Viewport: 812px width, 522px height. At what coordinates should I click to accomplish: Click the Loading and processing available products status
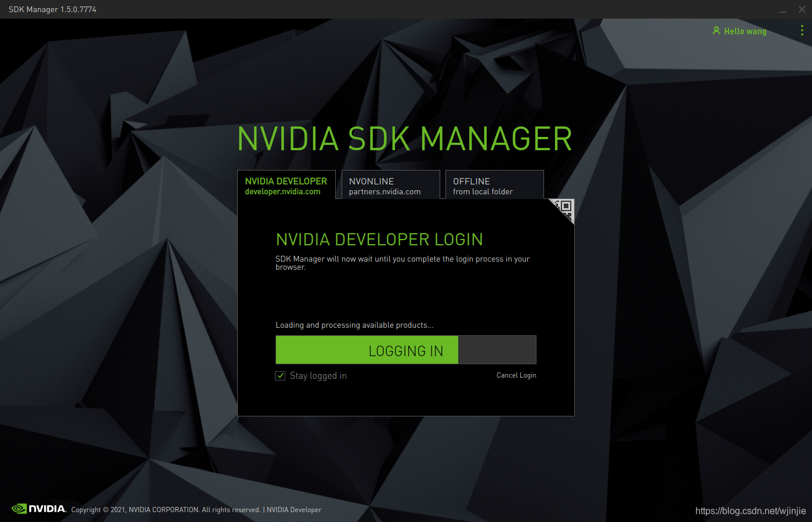click(x=354, y=325)
